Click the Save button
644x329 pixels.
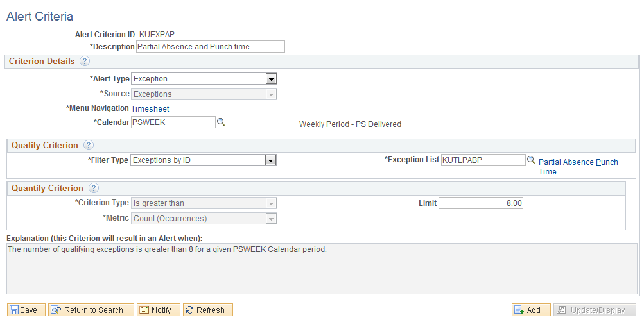click(x=26, y=310)
